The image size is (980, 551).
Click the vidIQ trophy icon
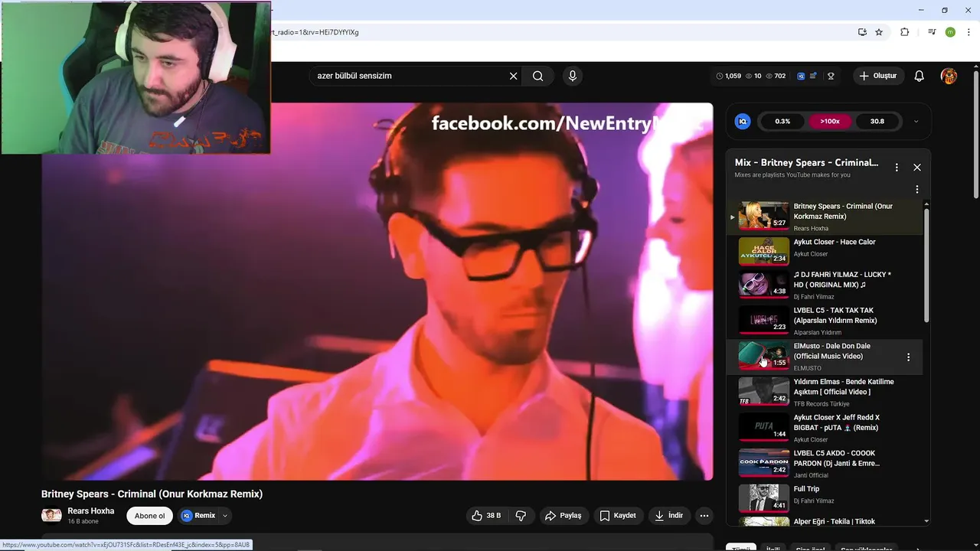pyautogui.click(x=831, y=76)
